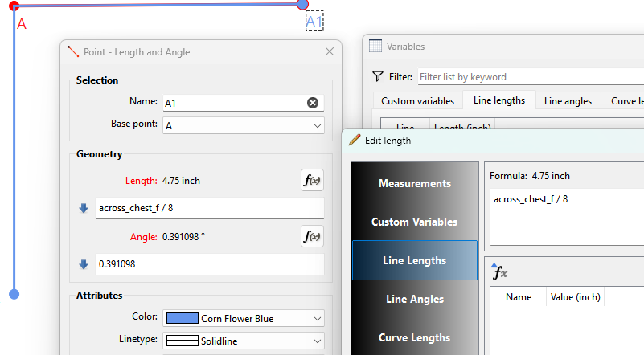The width and height of the screenshot is (644, 355).
Task: Click the fx function icon in Edit length
Action: tap(499, 273)
